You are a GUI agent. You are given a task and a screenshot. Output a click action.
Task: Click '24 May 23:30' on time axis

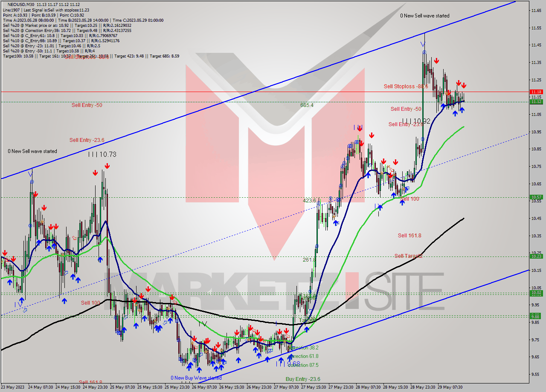[96, 387]
